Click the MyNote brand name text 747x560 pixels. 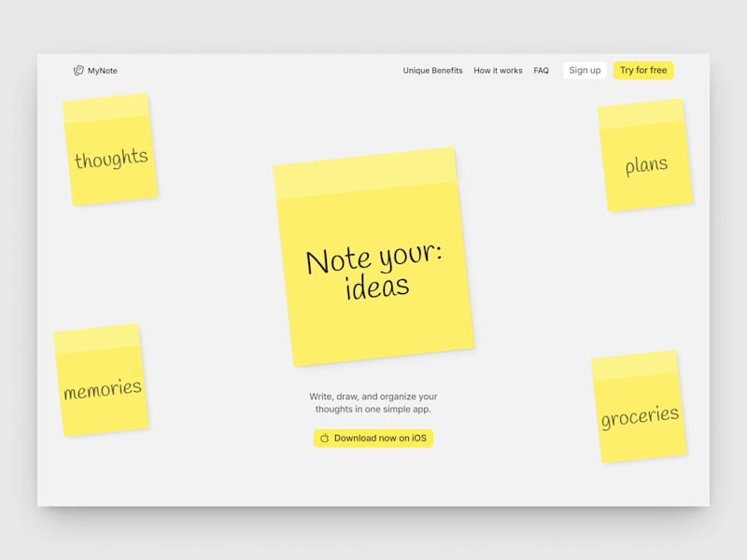[103, 71]
